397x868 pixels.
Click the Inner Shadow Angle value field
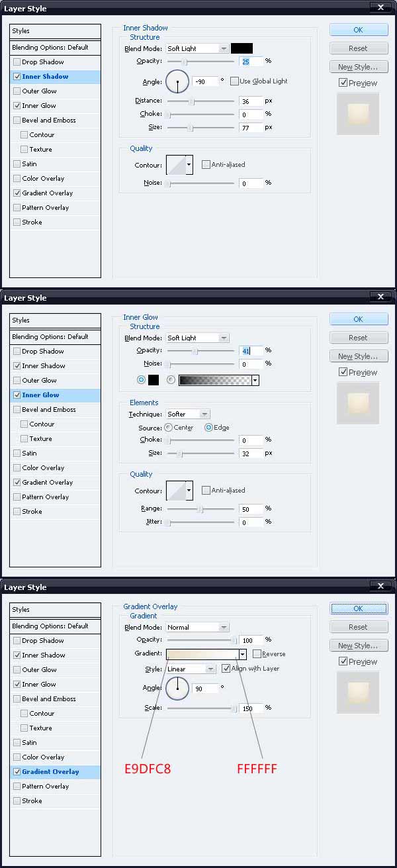[205, 81]
